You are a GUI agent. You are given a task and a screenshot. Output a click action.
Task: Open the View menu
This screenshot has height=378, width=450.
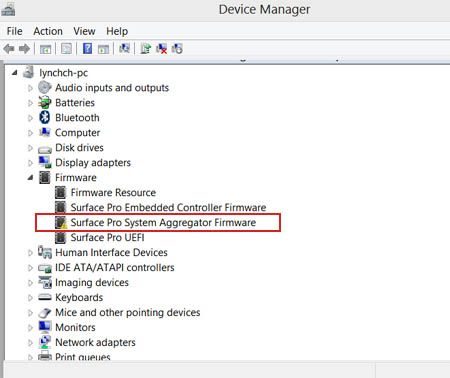(84, 31)
